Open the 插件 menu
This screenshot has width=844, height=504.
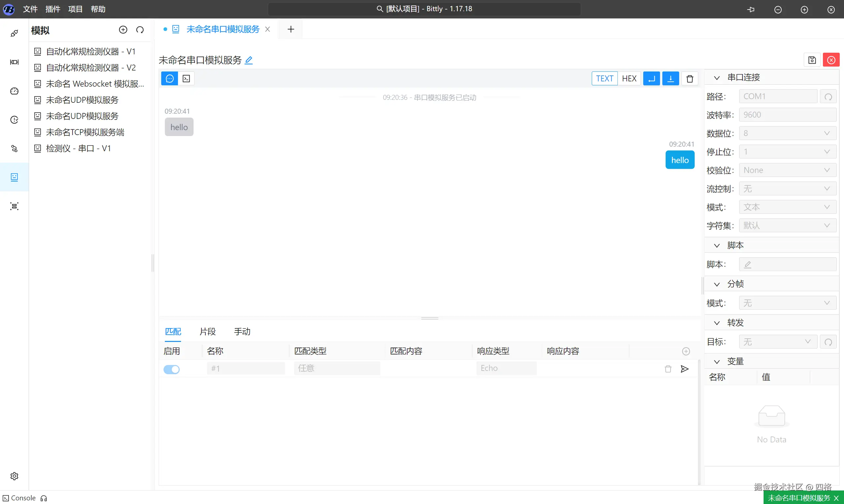tap(53, 9)
